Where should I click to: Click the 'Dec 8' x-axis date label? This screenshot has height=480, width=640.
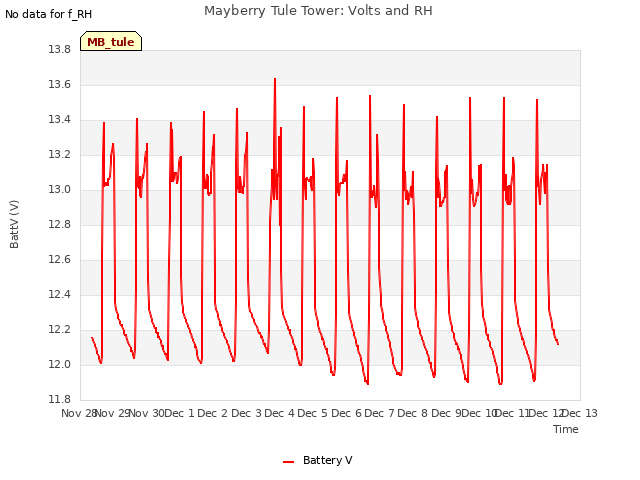pos(413,413)
